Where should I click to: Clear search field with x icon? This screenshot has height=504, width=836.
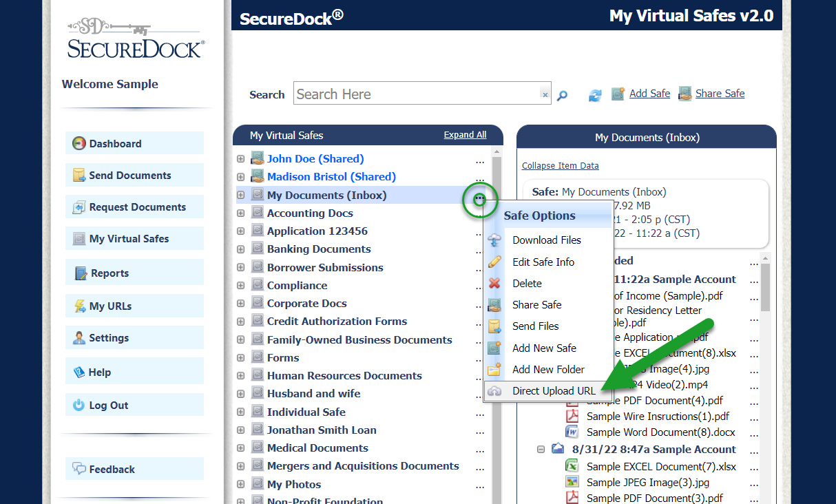tap(545, 95)
